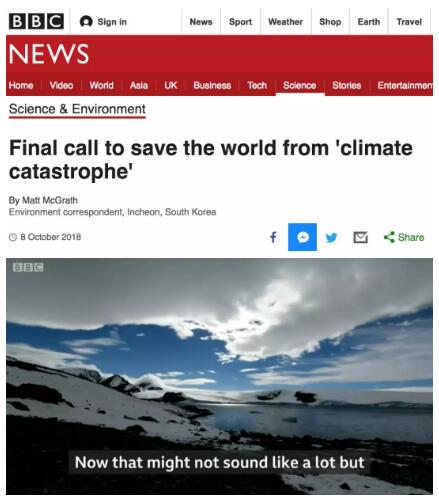Viewport: 439px width, 500px height.
Task: Click the Messenger share icon
Action: 302,237
